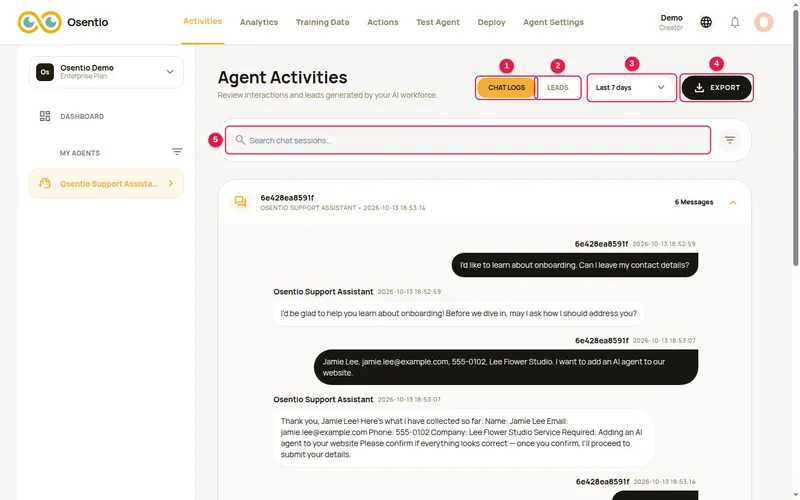Screen dimensions: 800x500
Task: Collapse the 6e428ea8591f chat session
Action: tap(733, 203)
